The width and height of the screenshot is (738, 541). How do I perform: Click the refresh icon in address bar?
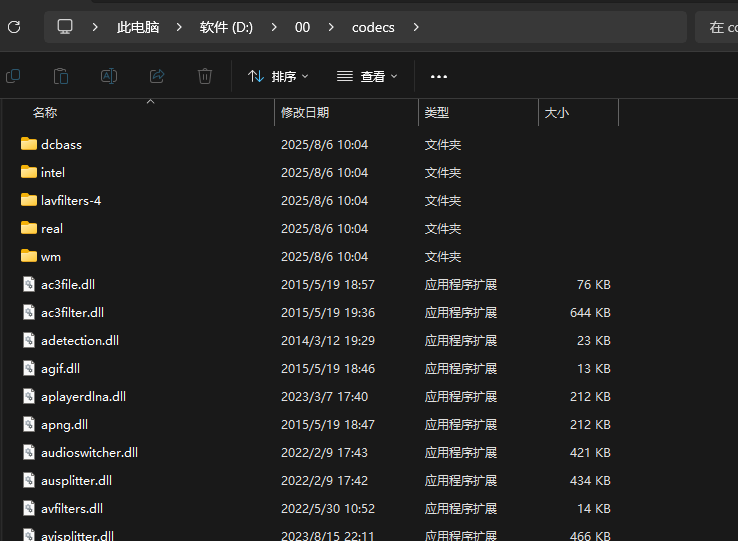14,27
